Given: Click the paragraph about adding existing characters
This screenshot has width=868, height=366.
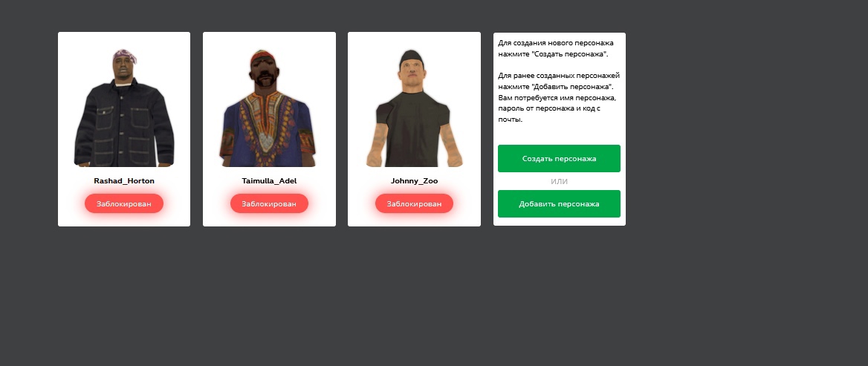Looking at the screenshot, I should pos(559,97).
